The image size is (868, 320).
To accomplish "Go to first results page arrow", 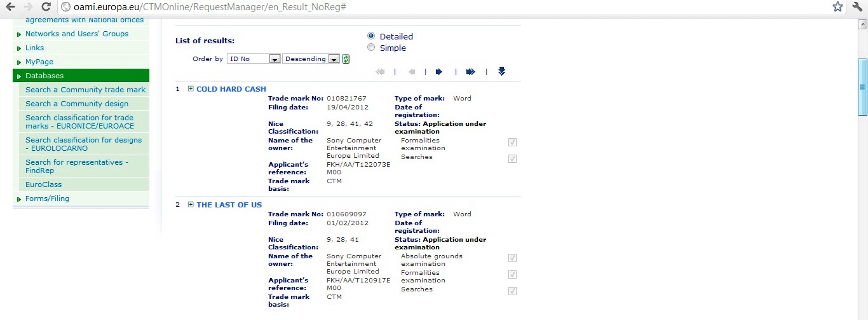I will click(x=381, y=72).
